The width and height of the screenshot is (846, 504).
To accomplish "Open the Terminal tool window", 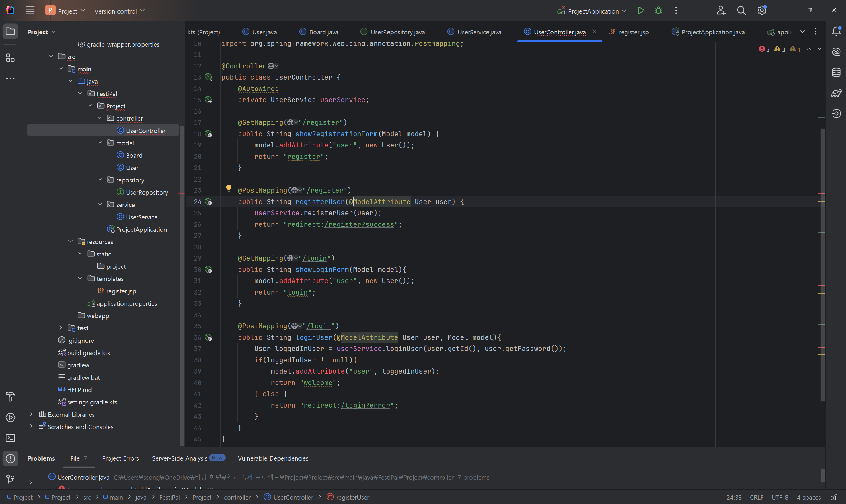I will (11, 438).
